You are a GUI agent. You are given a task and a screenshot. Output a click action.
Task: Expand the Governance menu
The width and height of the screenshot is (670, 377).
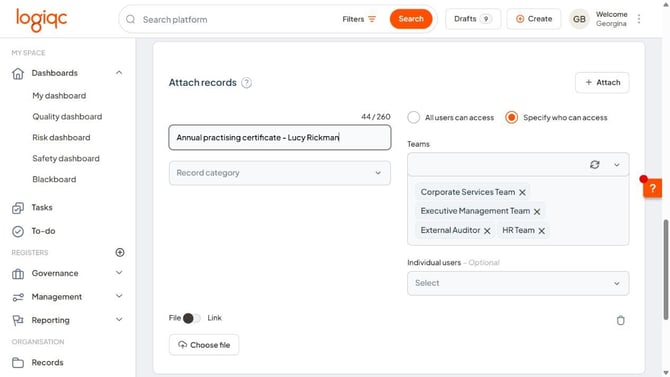click(119, 273)
